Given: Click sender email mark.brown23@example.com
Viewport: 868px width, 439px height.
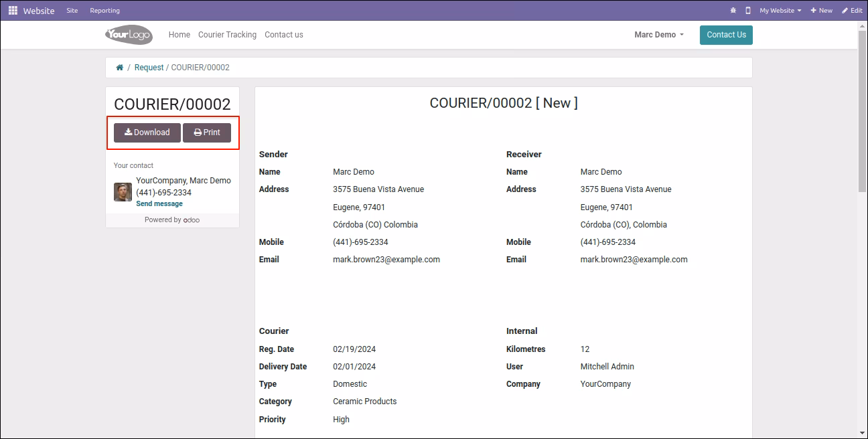Looking at the screenshot, I should 386,260.
